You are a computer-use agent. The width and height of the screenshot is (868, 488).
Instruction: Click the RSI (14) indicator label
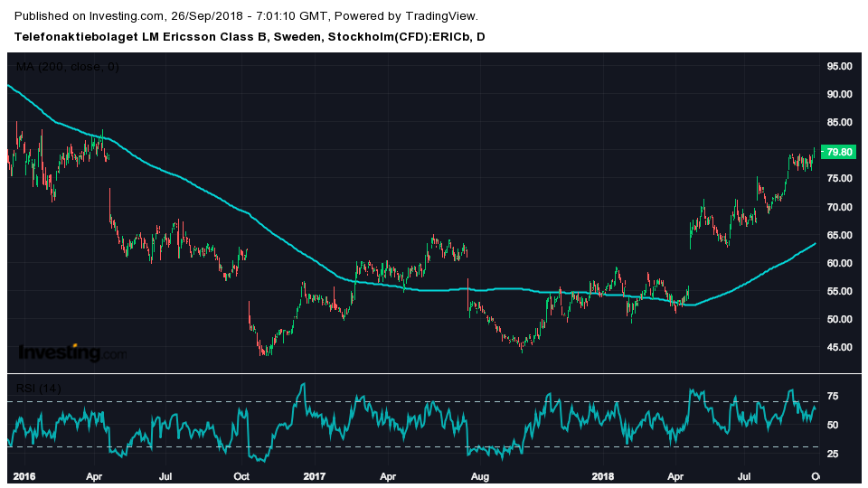(39, 389)
